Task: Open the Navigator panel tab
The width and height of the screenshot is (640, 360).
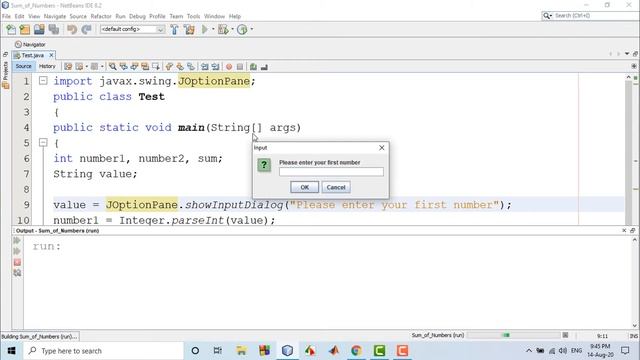Action: click(x=30, y=44)
